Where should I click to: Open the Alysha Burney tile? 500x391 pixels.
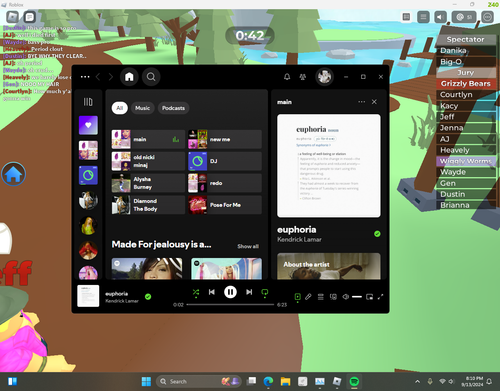148,183
